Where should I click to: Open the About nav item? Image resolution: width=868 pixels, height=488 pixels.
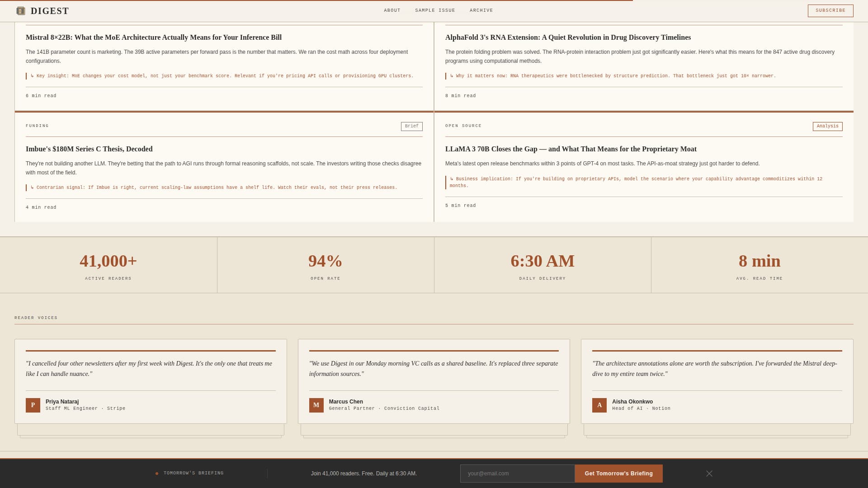(392, 10)
